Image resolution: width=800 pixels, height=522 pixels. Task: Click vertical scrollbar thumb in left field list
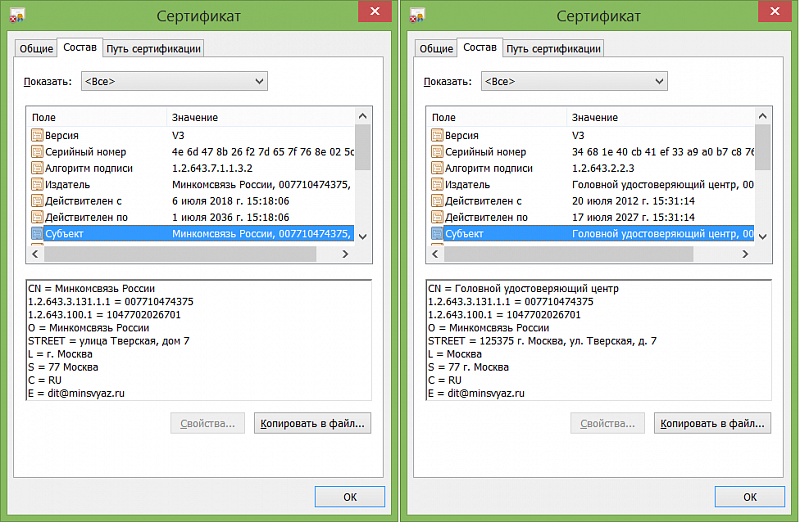pyautogui.click(x=363, y=147)
